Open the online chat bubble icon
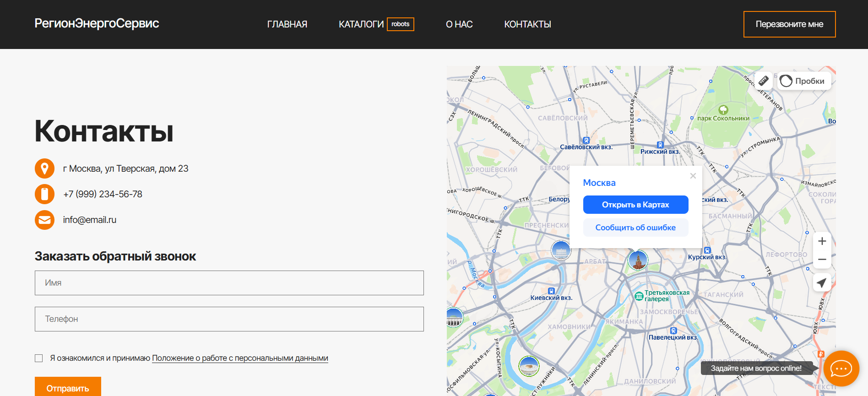Image resolution: width=868 pixels, height=396 pixels. pyautogui.click(x=841, y=369)
